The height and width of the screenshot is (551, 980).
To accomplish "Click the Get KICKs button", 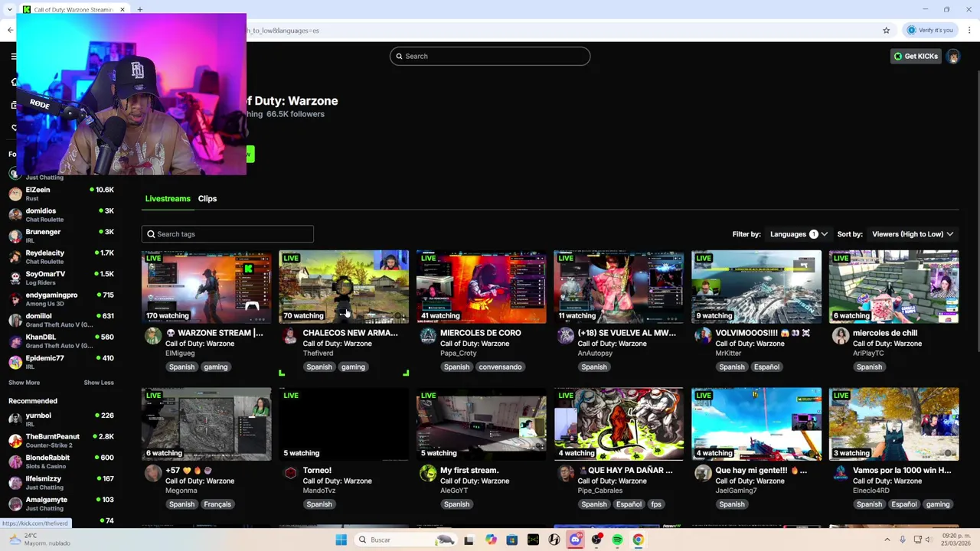I will (x=916, y=56).
